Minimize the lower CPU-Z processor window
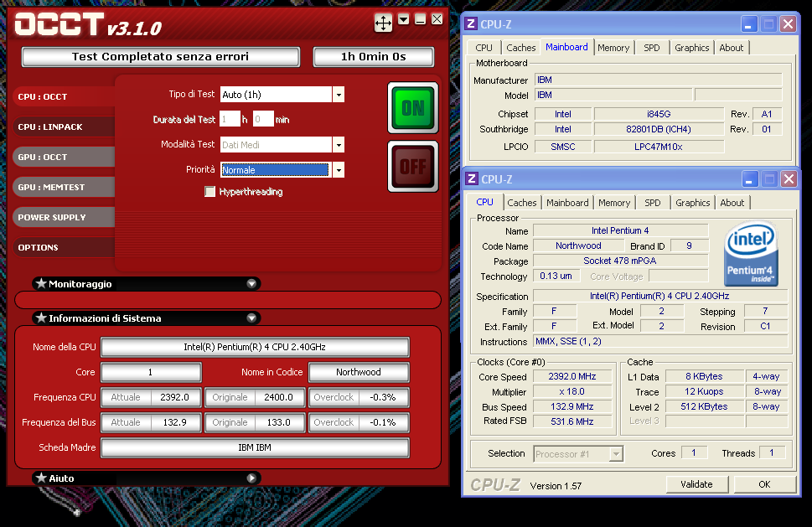Viewport: 812px width, 527px height. [749, 179]
